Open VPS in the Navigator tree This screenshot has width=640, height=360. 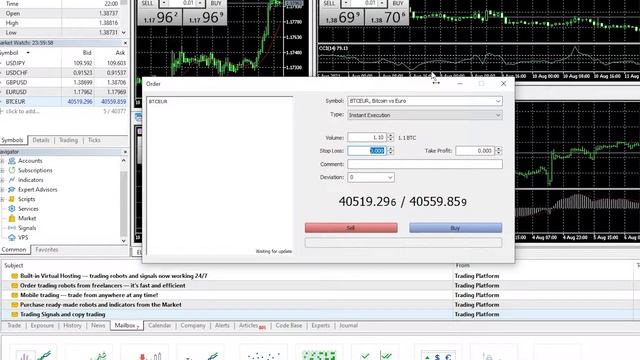(23, 238)
